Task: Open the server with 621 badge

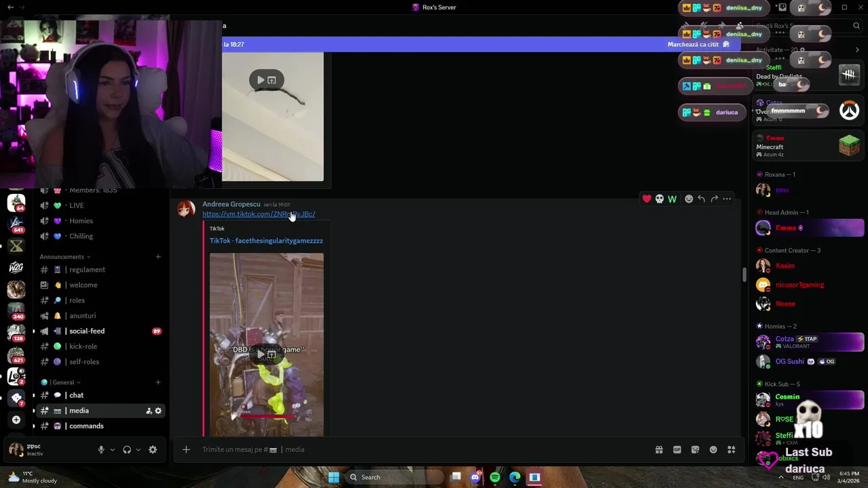Action: point(16,354)
